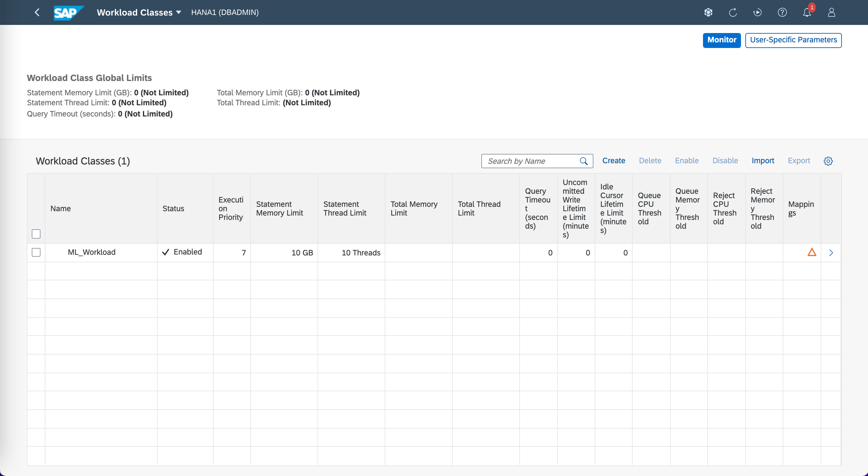This screenshot has height=476, width=868.
Task: Open User-Specific Parameters
Action: [x=793, y=40]
